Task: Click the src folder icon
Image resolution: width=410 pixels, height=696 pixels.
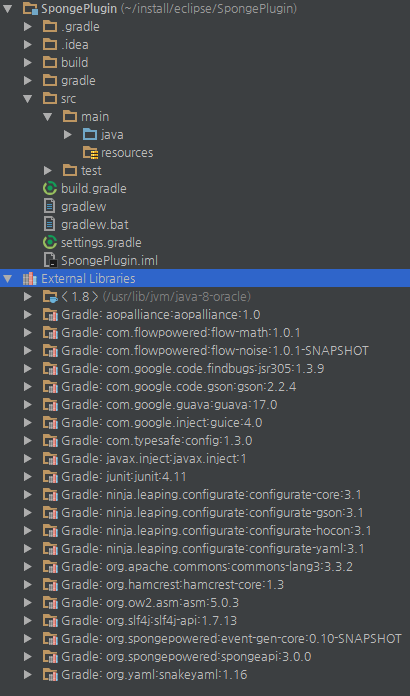Action: 50,99
